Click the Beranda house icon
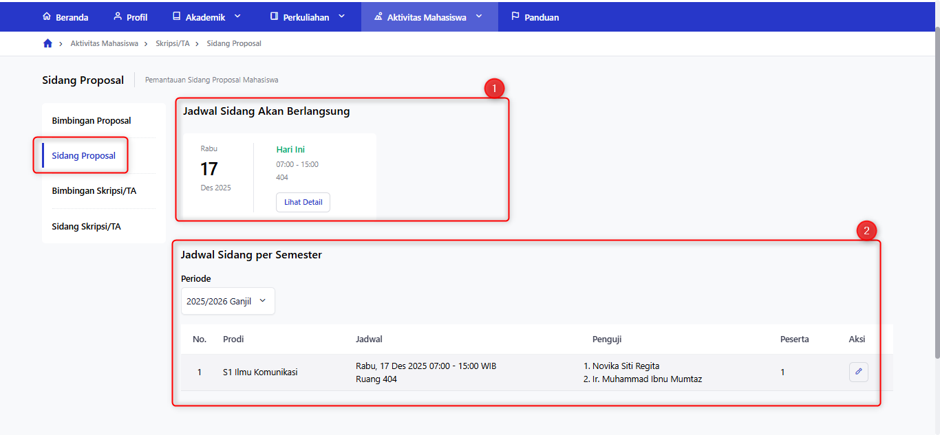 (47, 17)
